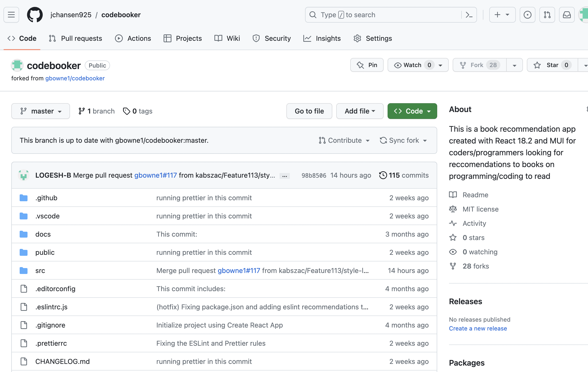The width and height of the screenshot is (588, 372).
Task: Open the Packages heading link
Action: coord(467,363)
